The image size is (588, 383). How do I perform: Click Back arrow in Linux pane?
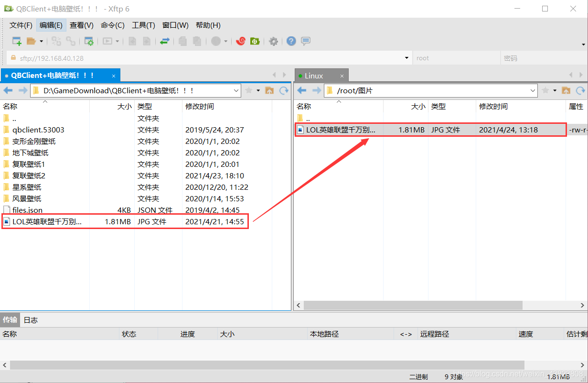point(302,90)
